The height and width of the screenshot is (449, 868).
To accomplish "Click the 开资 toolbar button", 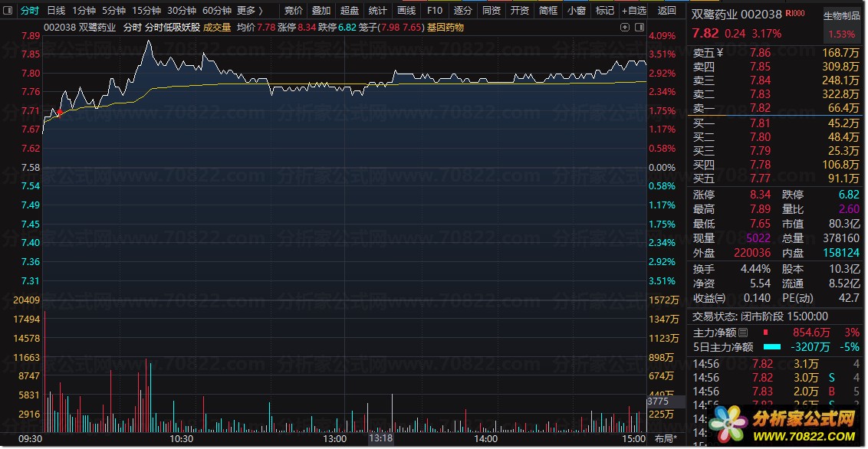I will tap(519, 11).
